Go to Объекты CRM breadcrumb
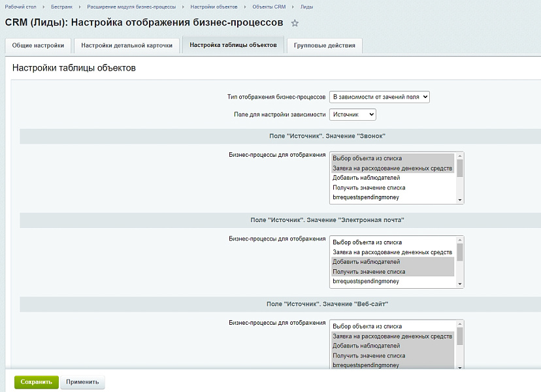The height and width of the screenshot is (392, 541). tap(269, 6)
